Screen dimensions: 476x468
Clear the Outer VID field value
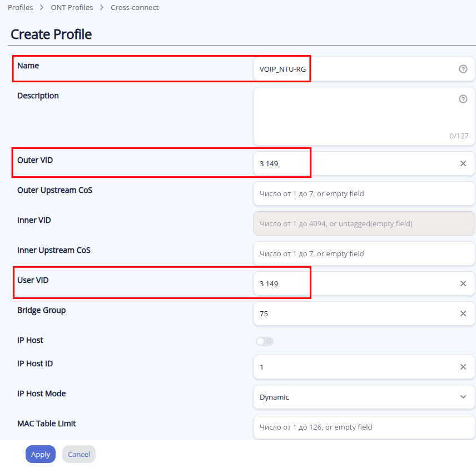(463, 163)
